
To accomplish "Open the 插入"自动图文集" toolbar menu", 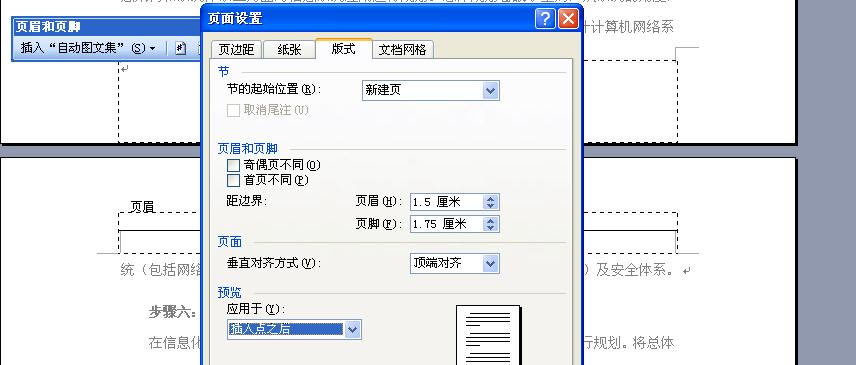I will coord(88,48).
